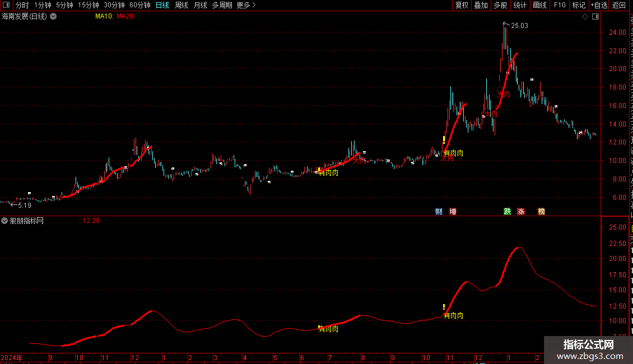
Task: Select the 30分钟 period tab
Action: [114, 5]
